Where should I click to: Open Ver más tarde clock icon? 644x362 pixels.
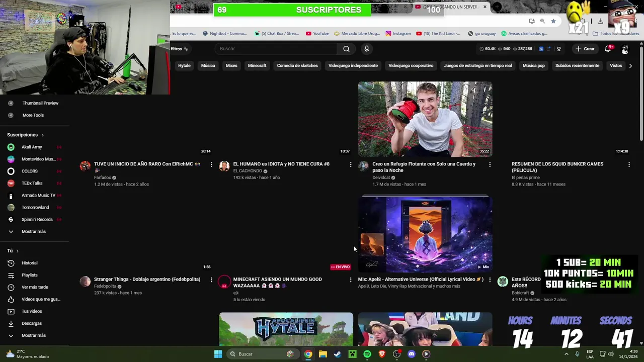pyautogui.click(x=11, y=287)
